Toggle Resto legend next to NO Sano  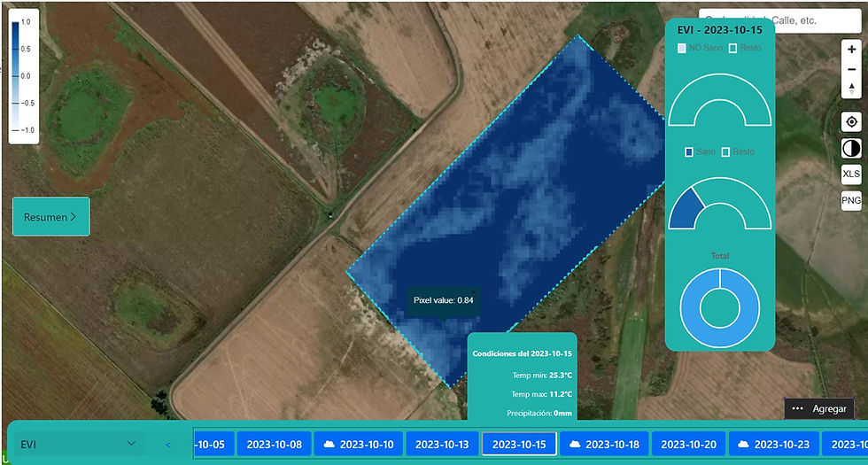pyautogui.click(x=745, y=48)
